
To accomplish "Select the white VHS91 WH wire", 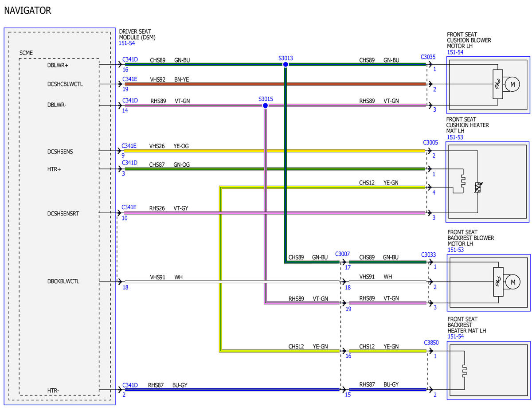I will pos(232,282).
